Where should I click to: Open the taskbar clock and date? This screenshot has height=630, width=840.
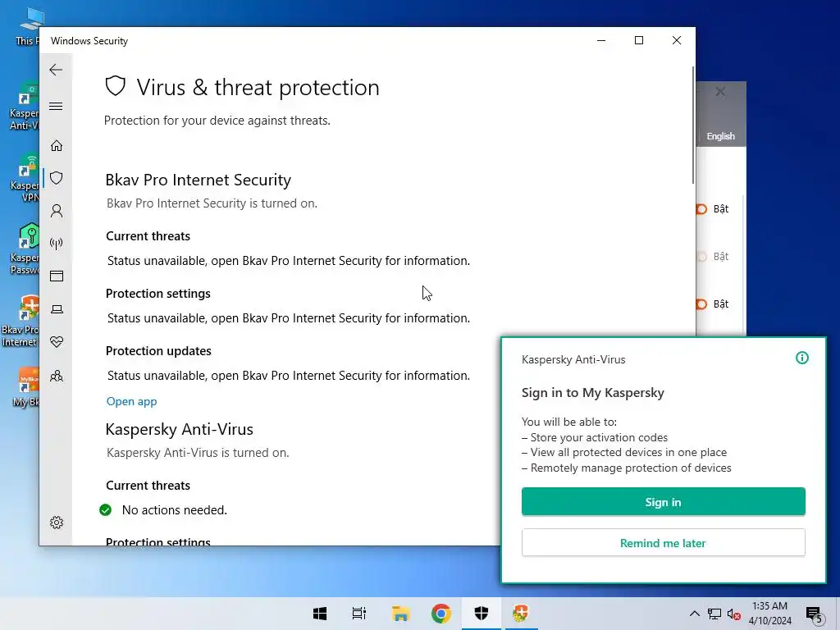[769, 614]
